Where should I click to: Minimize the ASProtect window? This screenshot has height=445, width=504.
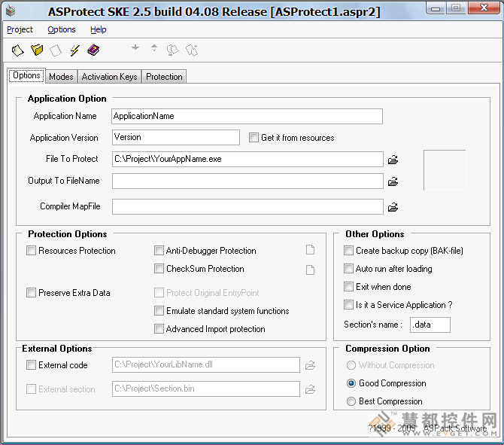[x=436, y=8]
